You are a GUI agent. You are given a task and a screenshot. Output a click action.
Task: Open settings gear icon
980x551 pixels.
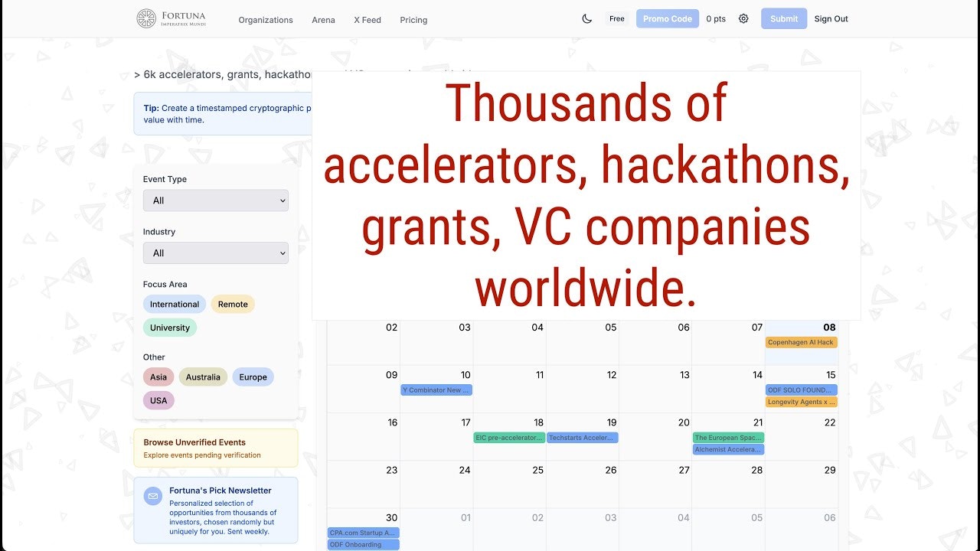tap(743, 19)
